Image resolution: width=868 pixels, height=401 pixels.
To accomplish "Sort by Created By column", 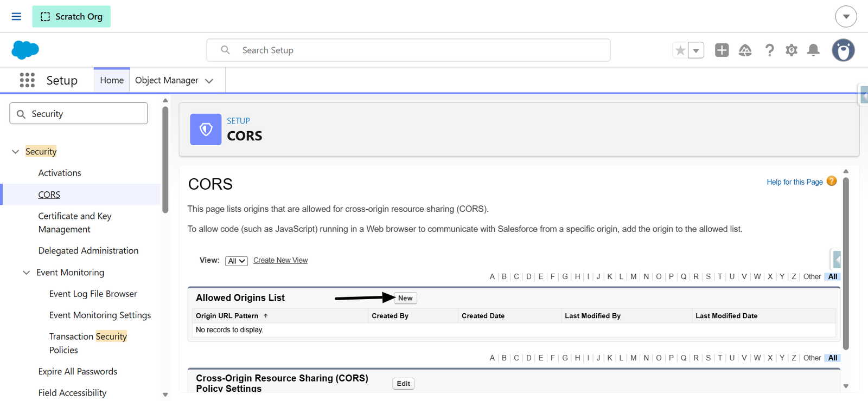I will click(x=390, y=316).
